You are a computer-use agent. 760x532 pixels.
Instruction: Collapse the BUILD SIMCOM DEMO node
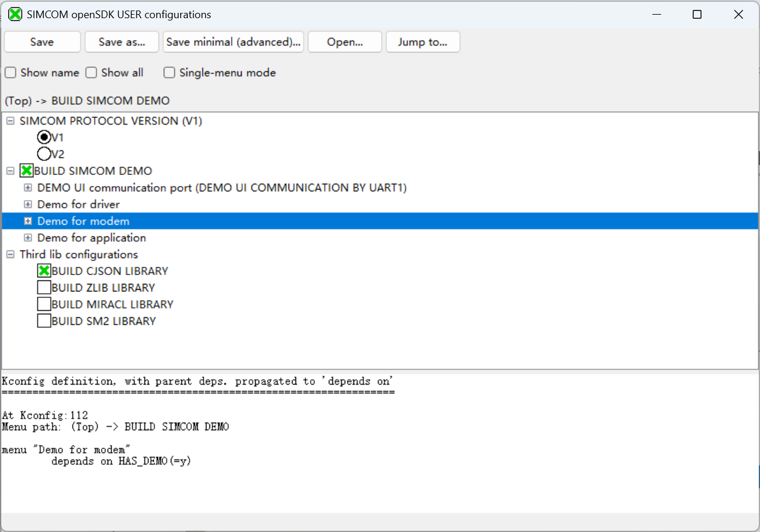[x=10, y=171]
